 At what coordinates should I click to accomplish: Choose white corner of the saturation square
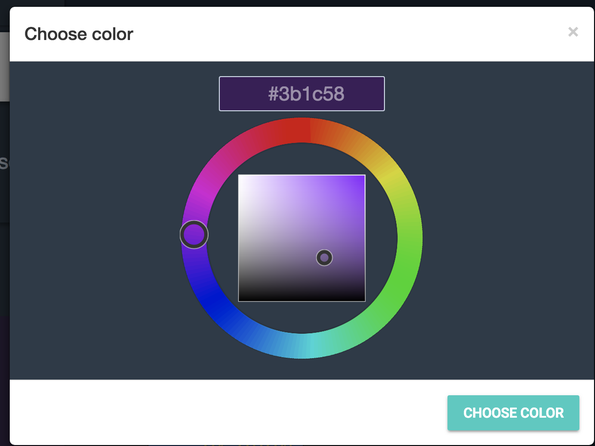[x=242, y=179]
